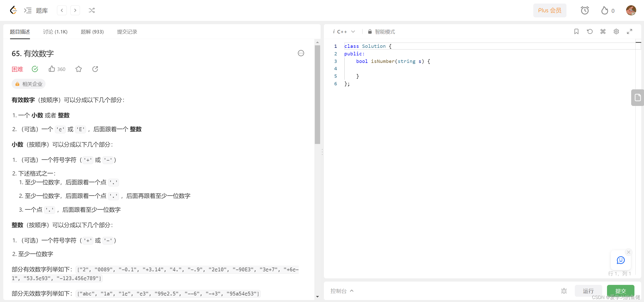Run the code with 运行 button
644x302 pixels.
tap(588, 291)
